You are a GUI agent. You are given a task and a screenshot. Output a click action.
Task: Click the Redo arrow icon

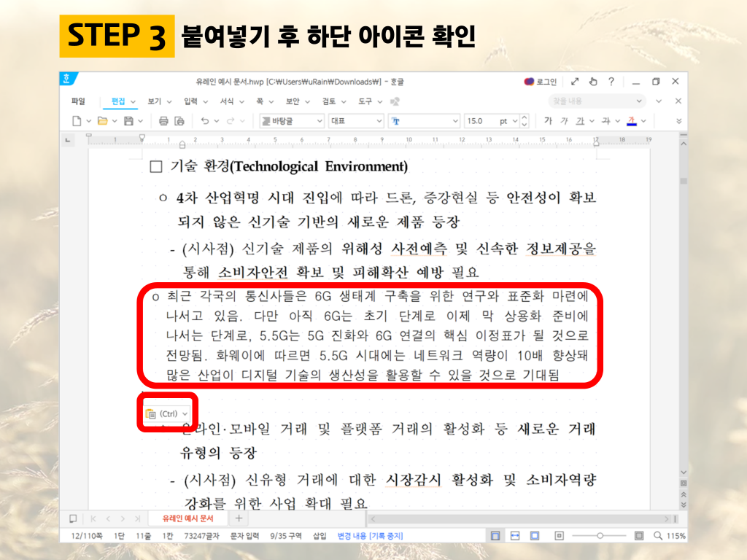click(231, 121)
